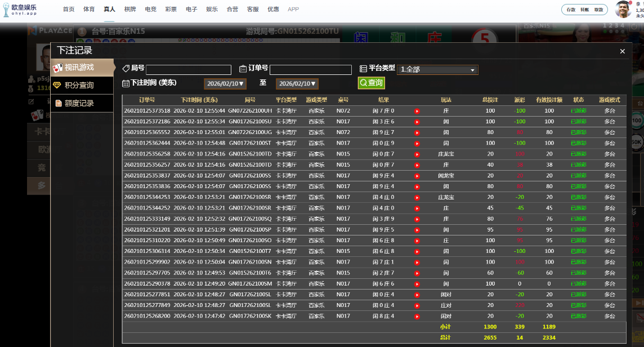This screenshot has width=644, height=347.
Task: Click the user avatar in top right
Action: [623, 10]
